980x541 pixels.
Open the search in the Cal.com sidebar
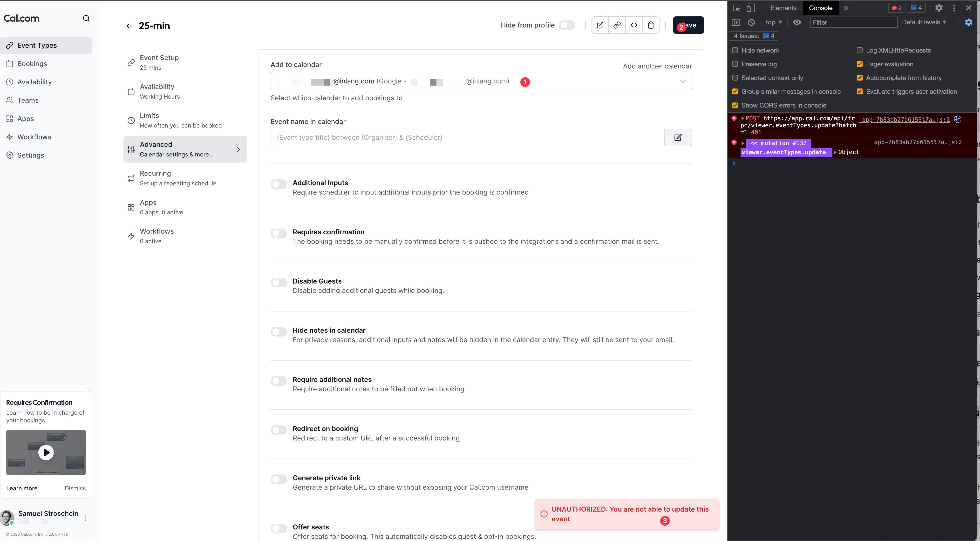click(86, 18)
